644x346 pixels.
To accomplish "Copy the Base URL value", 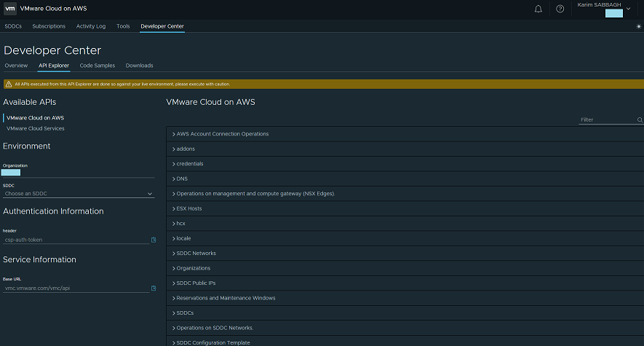I will tap(154, 288).
